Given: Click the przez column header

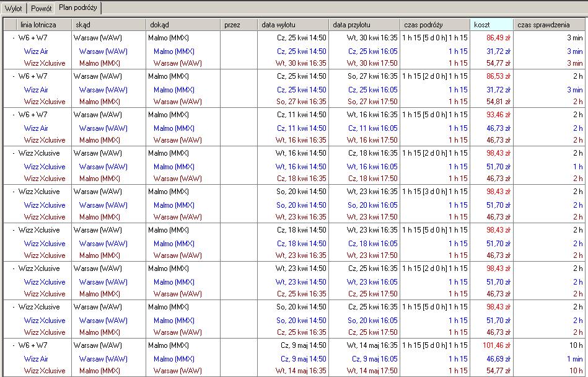Looking at the screenshot, I should pyautogui.click(x=239, y=25).
